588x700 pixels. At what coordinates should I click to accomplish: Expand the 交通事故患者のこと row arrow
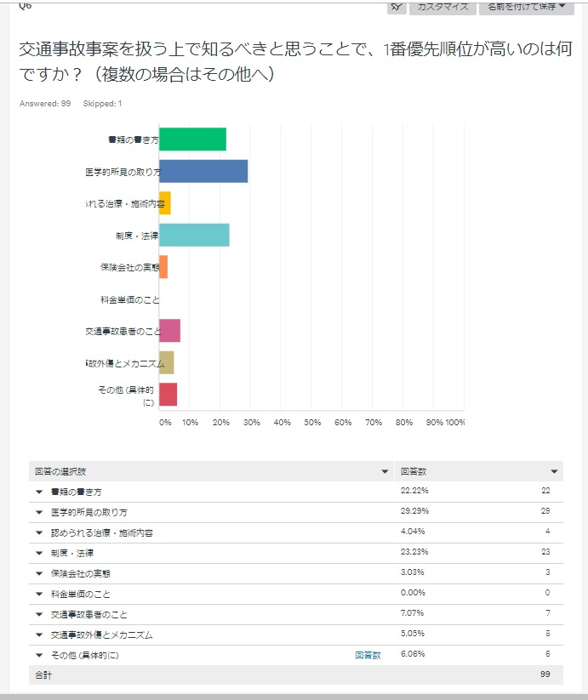coord(39,615)
